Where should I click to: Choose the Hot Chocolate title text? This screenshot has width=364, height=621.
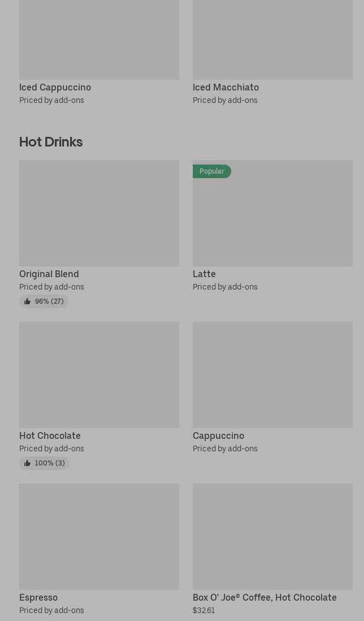point(50,435)
